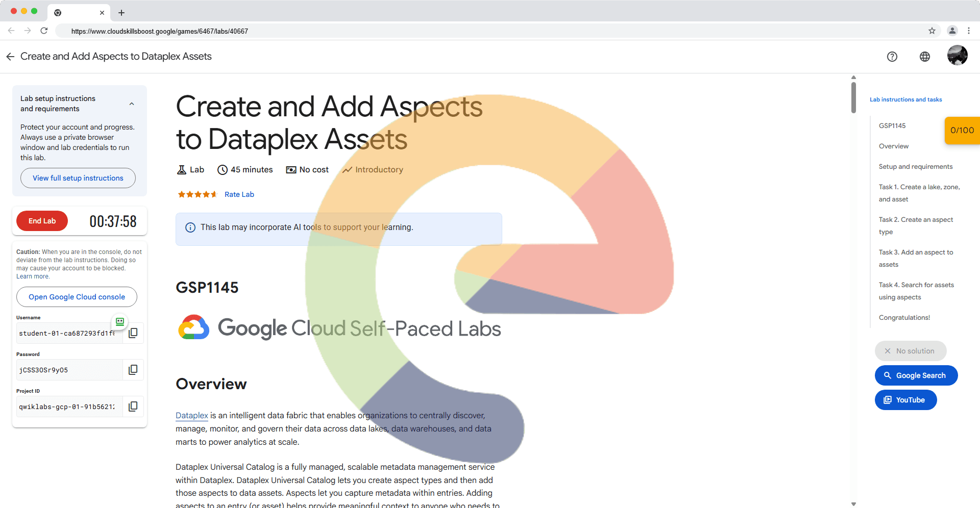Bookmark this page with the star icon
Viewport: 980px width, 508px height.
(x=932, y=31)
